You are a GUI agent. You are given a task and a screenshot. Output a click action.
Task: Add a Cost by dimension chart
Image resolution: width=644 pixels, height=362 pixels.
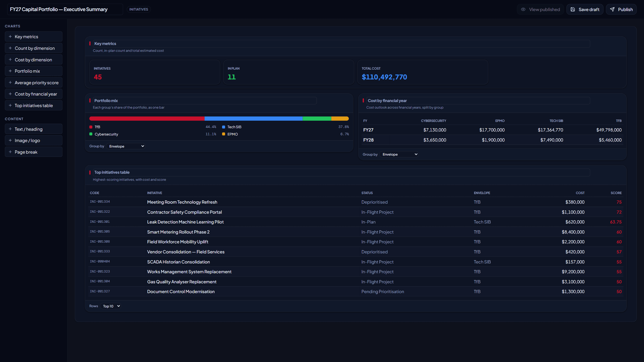point(34,60)
